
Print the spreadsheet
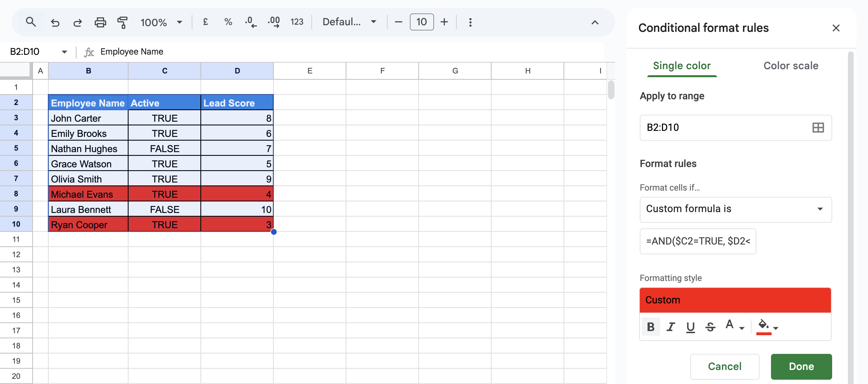pyautogui.click(x=100, y=22)
